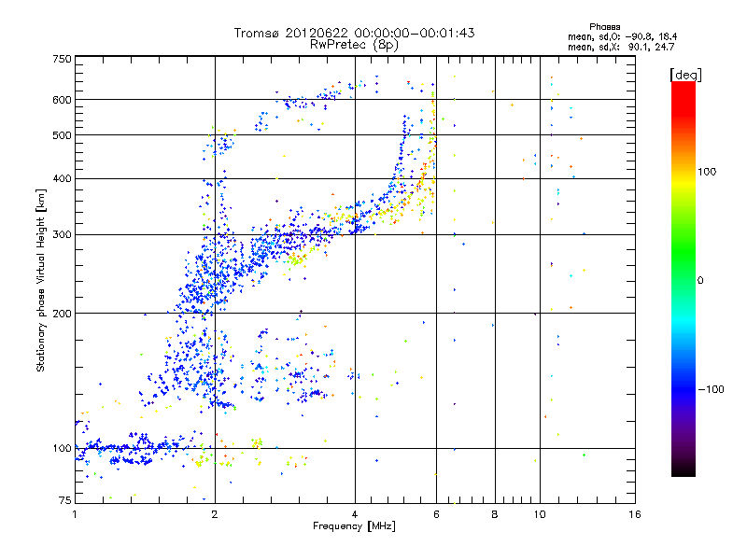The image size is (747, 560).
Task: Click the '[deg]' colorbar unit label
Action: coord(685,75)
